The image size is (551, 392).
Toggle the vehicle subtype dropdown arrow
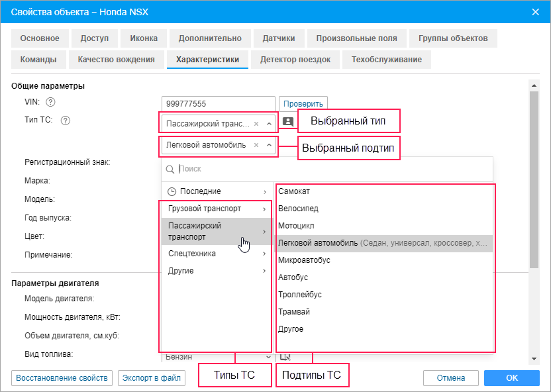click(269, 145)
